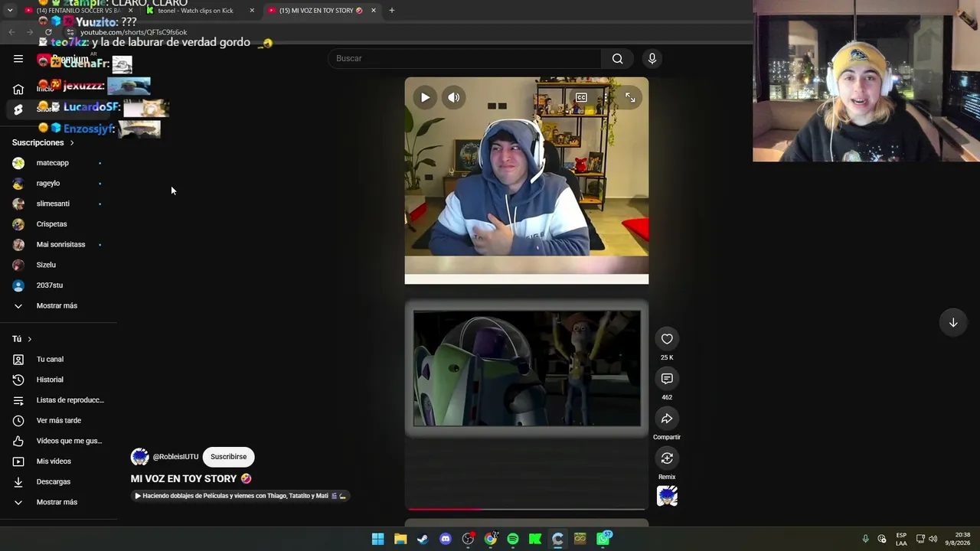
Task: Open Spotify from the taskbar
Action: click(513, 539)
